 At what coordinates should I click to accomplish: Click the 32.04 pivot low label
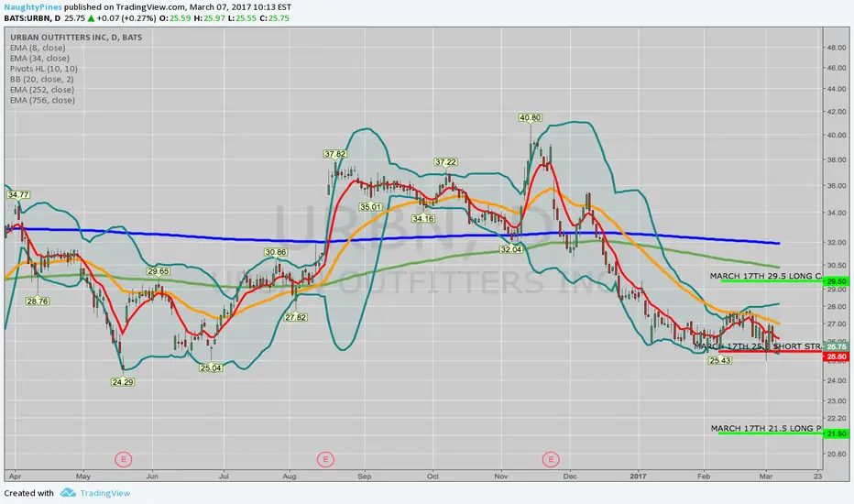[511, 249]
